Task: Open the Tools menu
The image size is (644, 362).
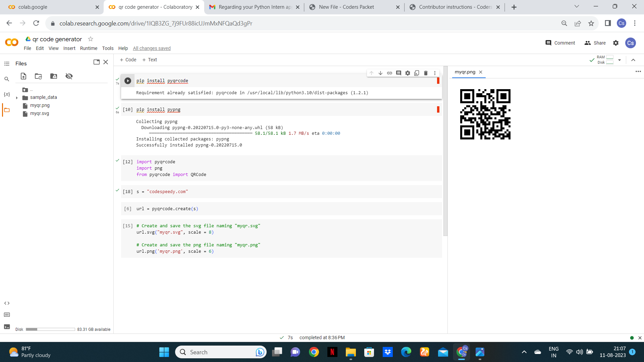Action: click(x=108, y=48)
